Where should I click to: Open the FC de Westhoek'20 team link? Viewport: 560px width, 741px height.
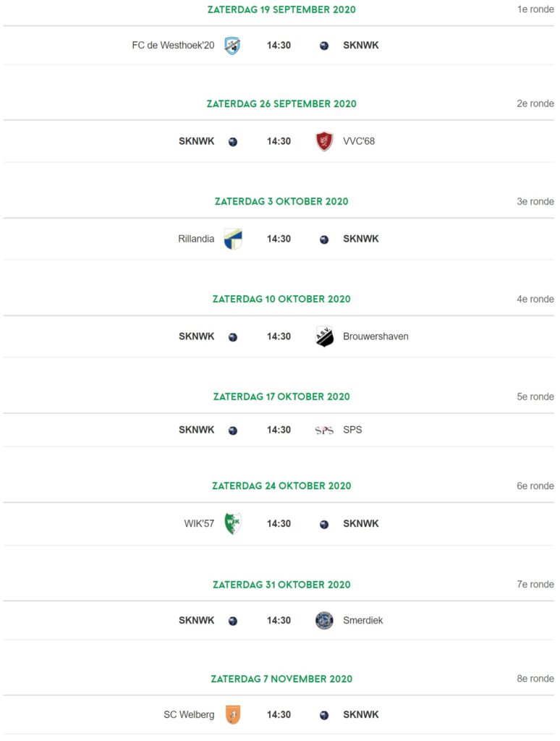[173, 46]
